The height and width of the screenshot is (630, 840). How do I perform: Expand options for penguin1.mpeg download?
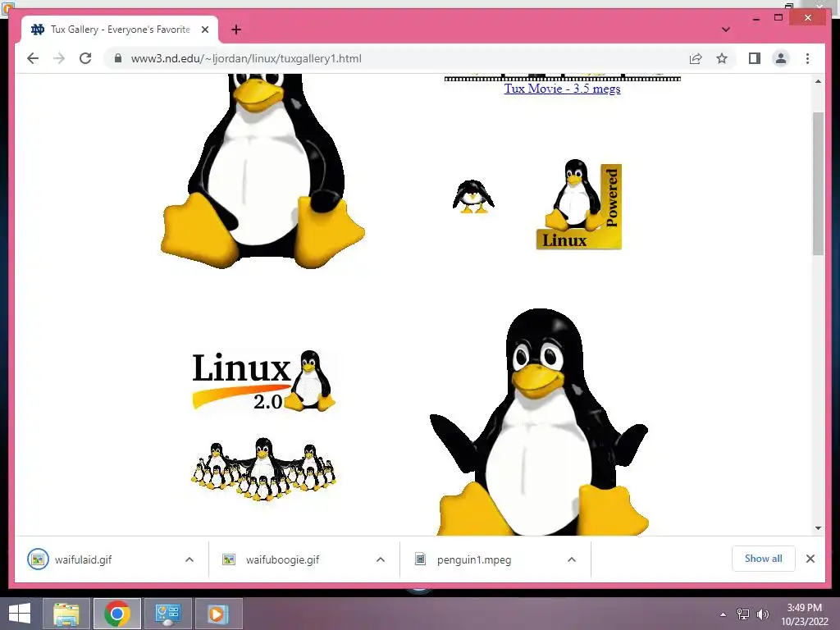[572, 559]
